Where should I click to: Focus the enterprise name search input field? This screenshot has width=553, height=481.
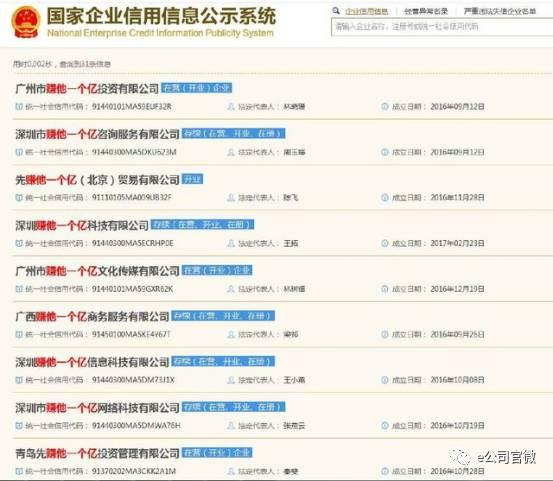(x=442, y=27)
